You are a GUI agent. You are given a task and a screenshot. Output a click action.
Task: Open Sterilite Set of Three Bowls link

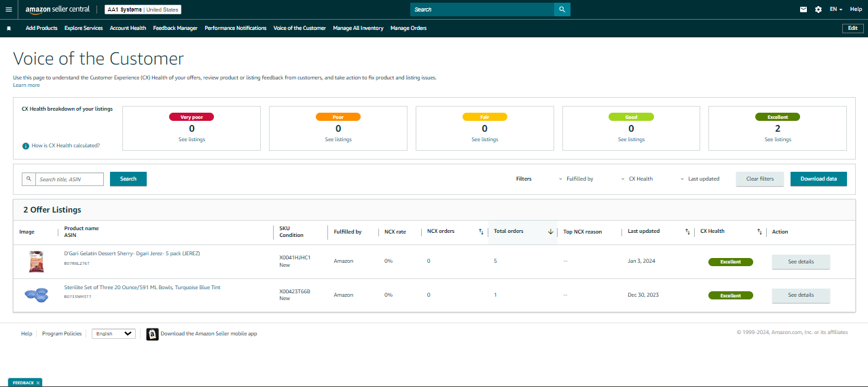[x=142, y=288]
